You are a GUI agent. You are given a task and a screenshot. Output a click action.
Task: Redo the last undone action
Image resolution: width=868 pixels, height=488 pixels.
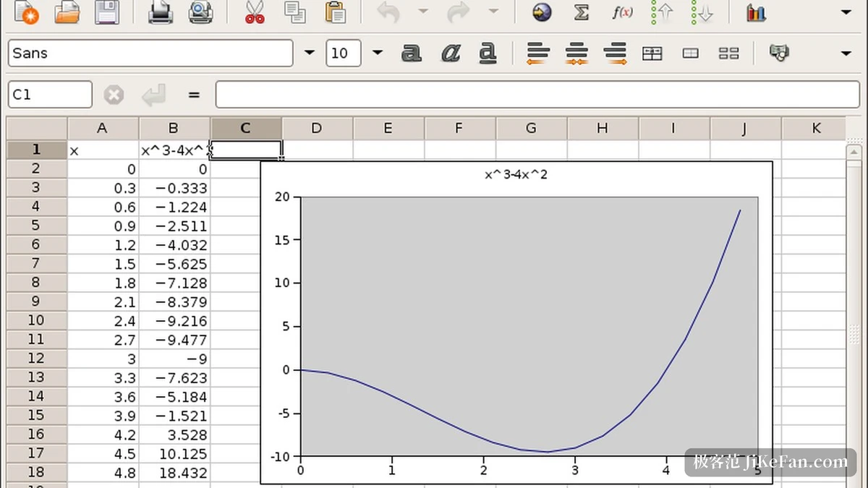click(x=458, y=12)
